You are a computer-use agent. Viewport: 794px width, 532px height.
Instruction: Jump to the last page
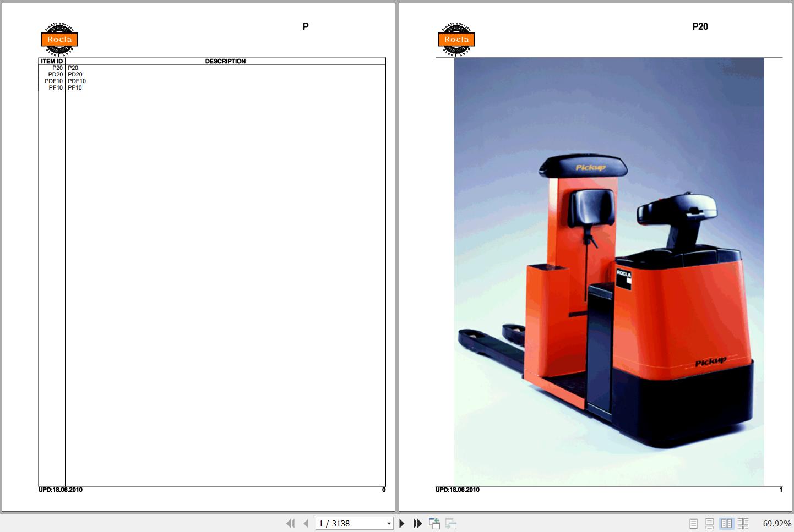point(417,523)
